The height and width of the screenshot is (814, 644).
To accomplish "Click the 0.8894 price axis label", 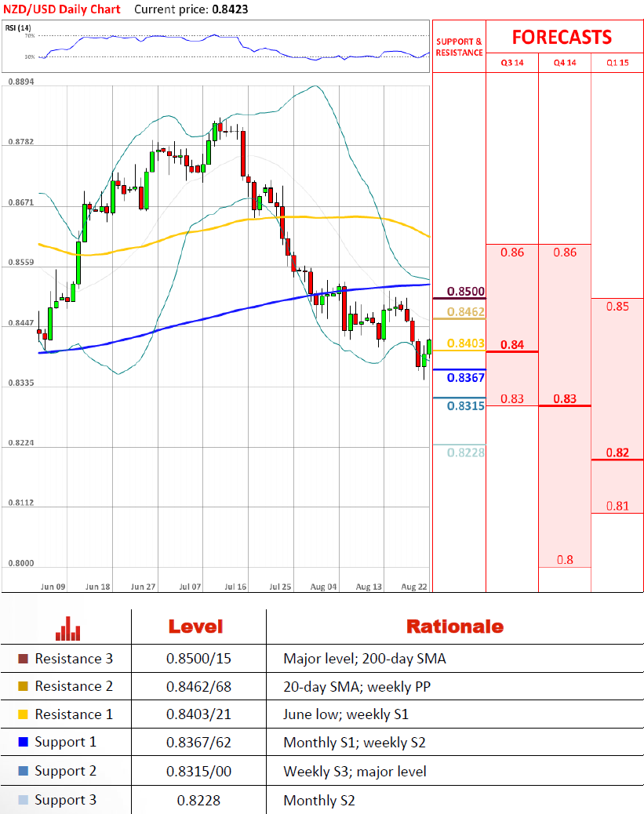I will point(21,82).
